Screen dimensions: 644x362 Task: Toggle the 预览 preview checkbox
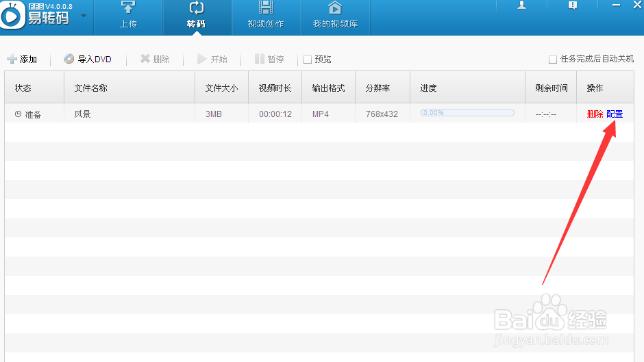click(308, 60)
